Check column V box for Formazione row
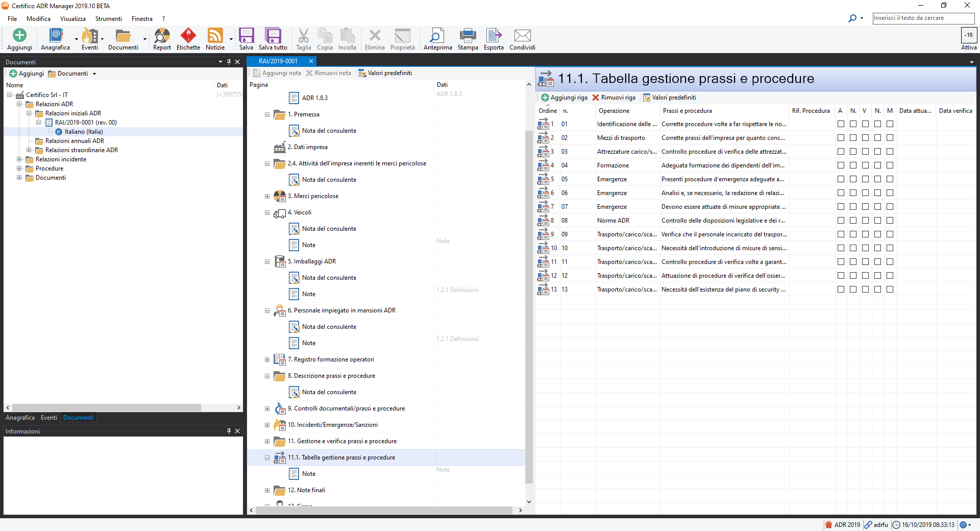Screen dimensions: 980x531 click(865, 165)
